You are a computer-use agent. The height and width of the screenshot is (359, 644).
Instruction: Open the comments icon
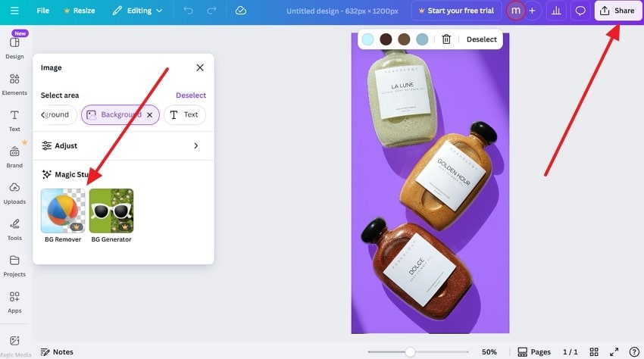coord(580,11)
